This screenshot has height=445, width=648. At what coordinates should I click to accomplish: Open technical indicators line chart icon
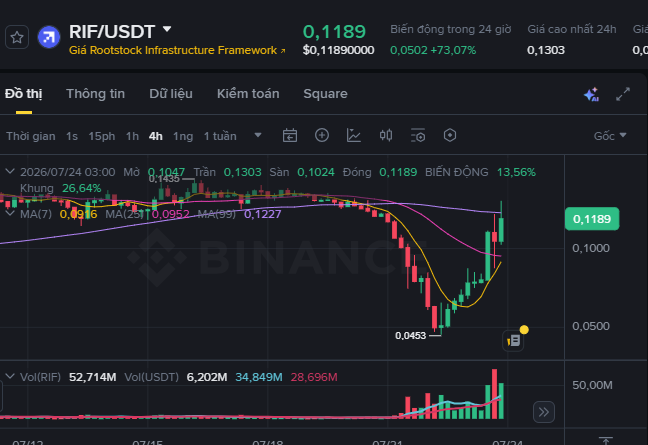tap(354, 135)
